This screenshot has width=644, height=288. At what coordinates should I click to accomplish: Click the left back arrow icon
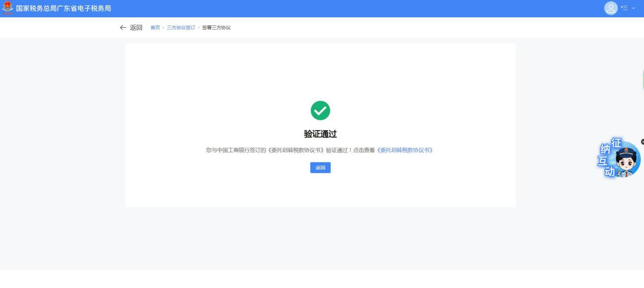pos(122,27)
